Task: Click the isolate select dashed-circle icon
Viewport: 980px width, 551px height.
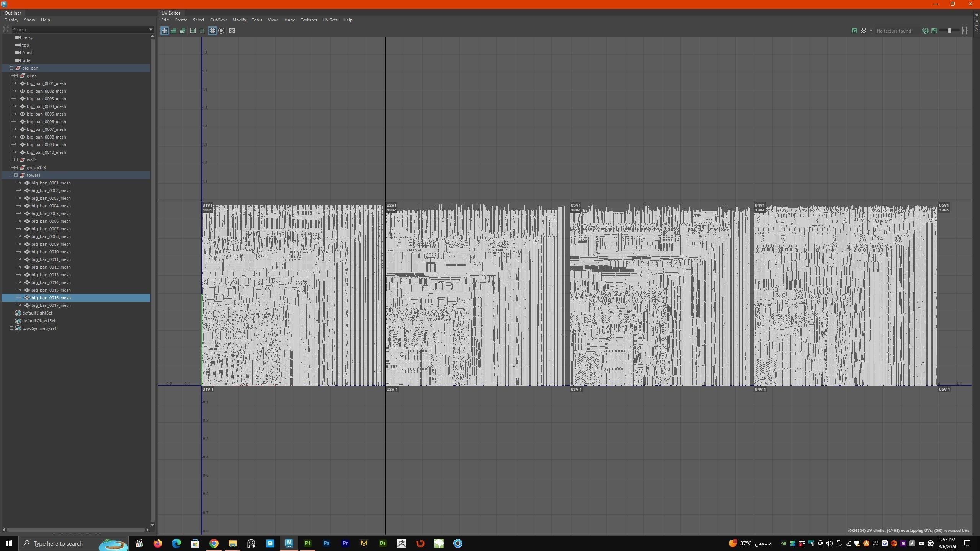Action: (221, 31)
